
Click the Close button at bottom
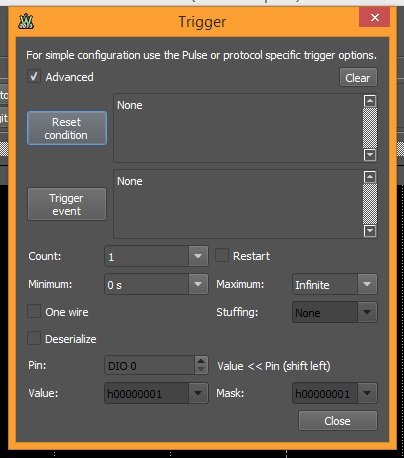coord(338,421)
